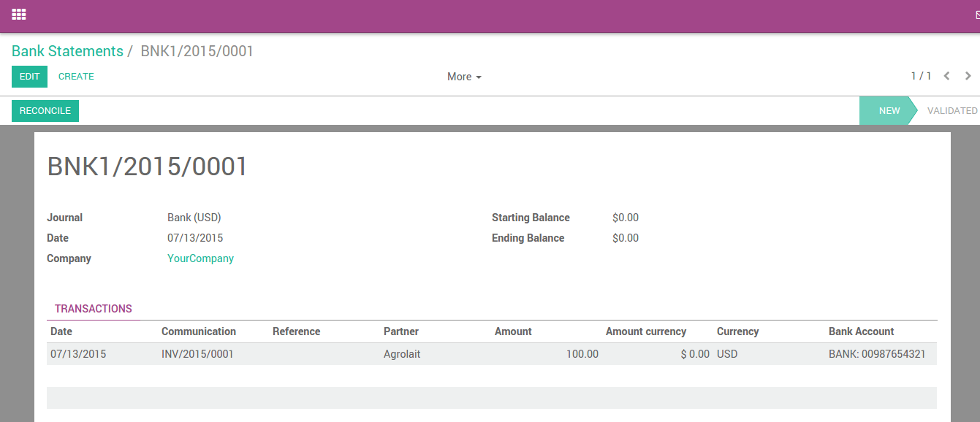Click the transaction date 07/13/2015

pos(77,353)
